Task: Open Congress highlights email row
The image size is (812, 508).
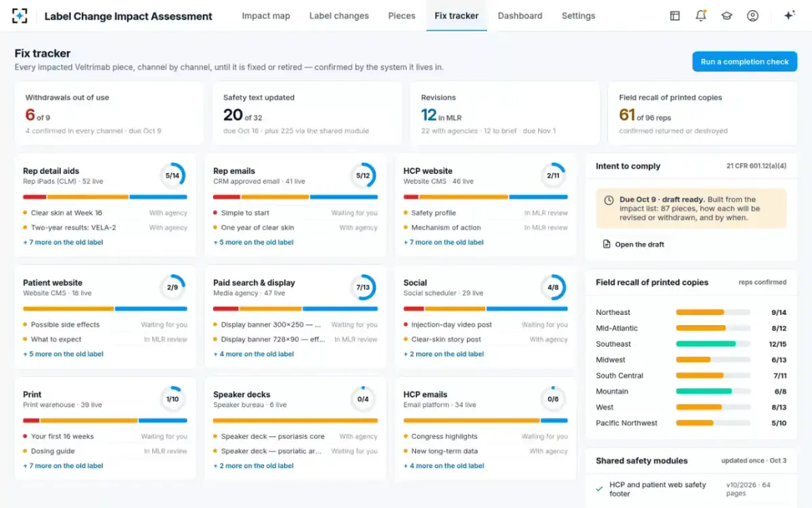Action: tap(485, 436)
